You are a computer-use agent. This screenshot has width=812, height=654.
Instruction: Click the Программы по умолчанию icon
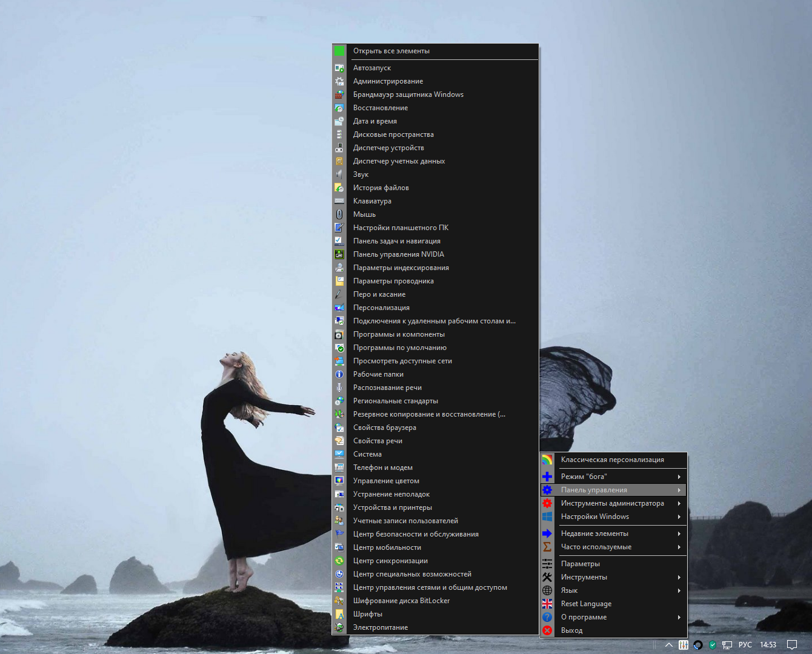[x=339, y=348]
